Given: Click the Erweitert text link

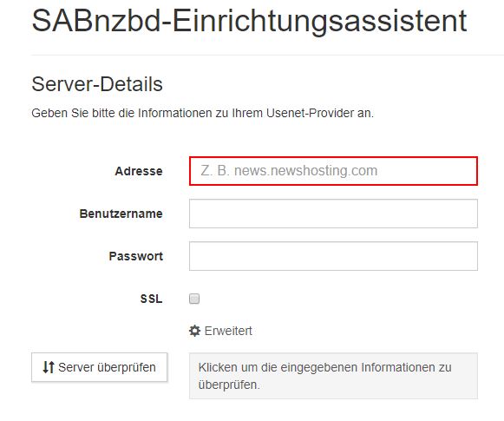Looking at the screenshot, I should coord(228,331).
